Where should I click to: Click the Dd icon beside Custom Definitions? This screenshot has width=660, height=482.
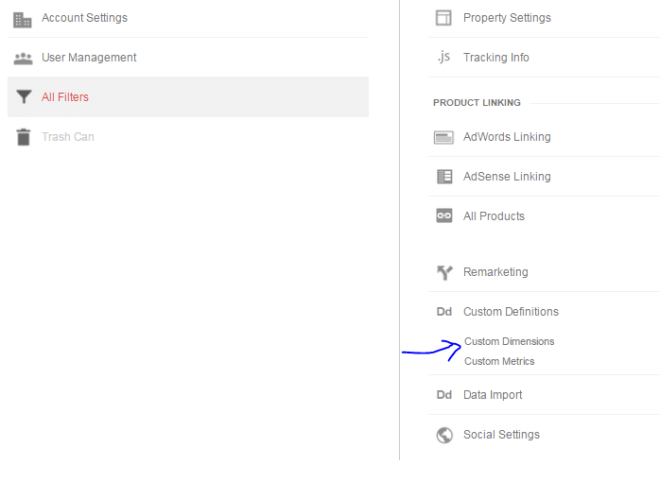[x=444, y=312]
